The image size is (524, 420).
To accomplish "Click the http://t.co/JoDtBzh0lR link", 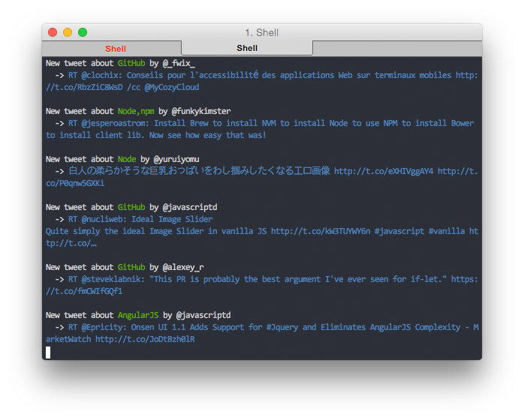I will [x=145, y=340].
